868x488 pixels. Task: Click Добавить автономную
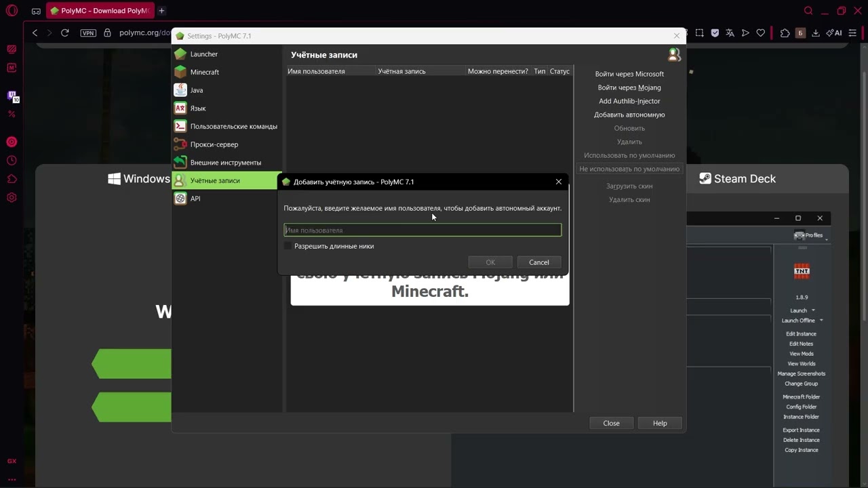tap(629, 115)
